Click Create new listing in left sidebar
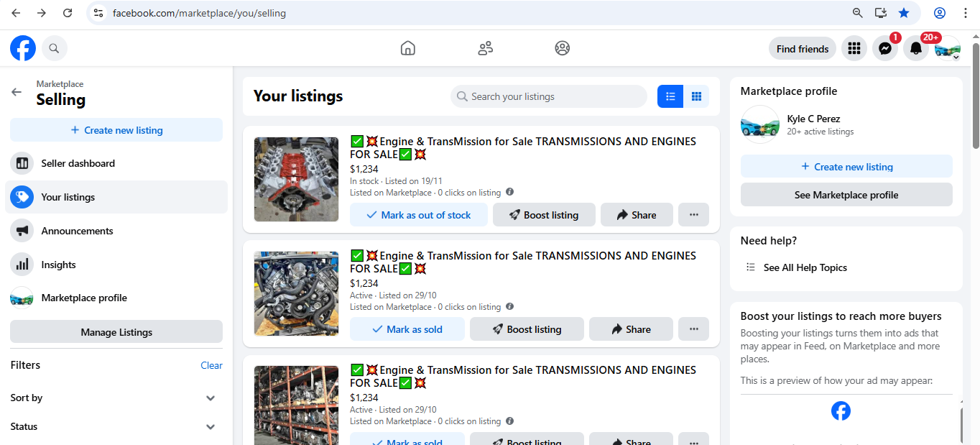 [x=116, y=130]
